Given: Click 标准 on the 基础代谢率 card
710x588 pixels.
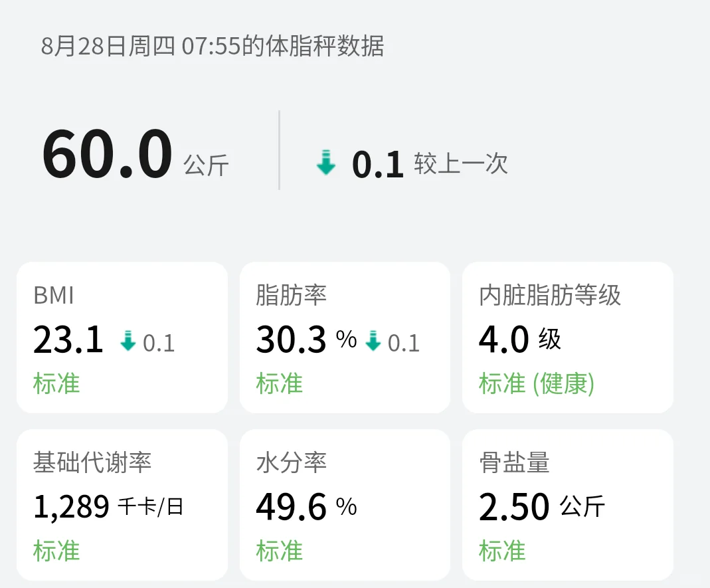Looking at the screenshot, I should pyautogui.click(x=55, y=551).
